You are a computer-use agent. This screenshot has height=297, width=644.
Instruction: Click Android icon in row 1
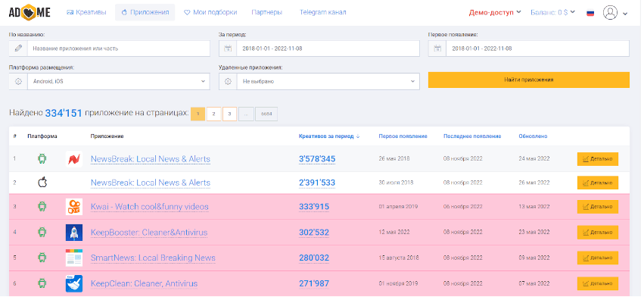coord(42,158)
